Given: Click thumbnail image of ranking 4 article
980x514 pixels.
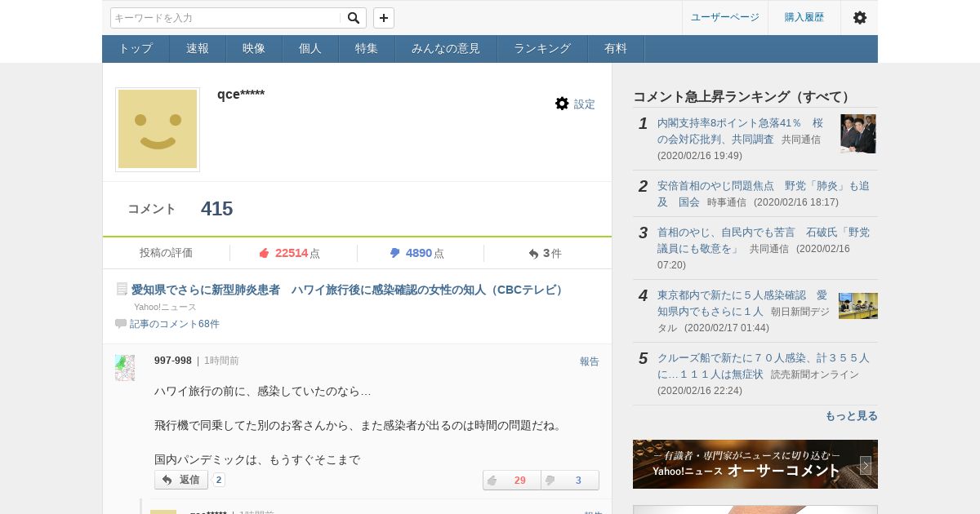Looking at the screenshot, I should click(x=858, y=306).
